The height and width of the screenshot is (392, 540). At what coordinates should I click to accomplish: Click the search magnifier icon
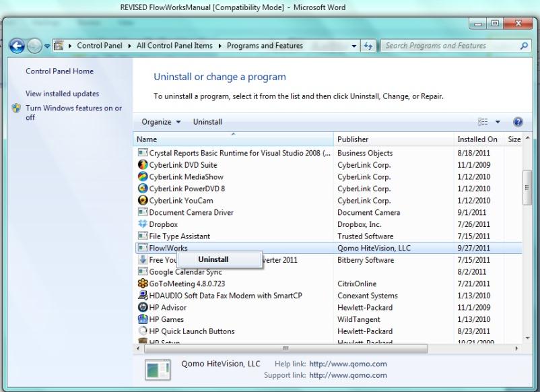point(524,46)
